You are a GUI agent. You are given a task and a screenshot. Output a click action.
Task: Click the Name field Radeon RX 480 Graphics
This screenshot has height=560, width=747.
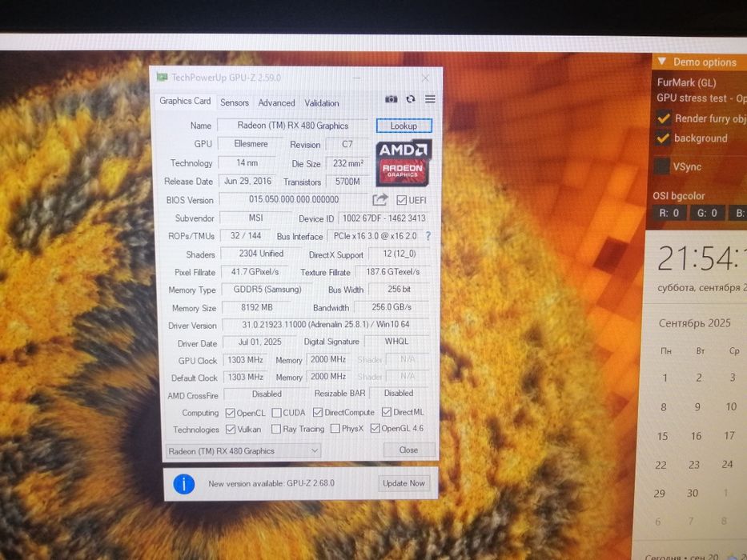(292, 126)
